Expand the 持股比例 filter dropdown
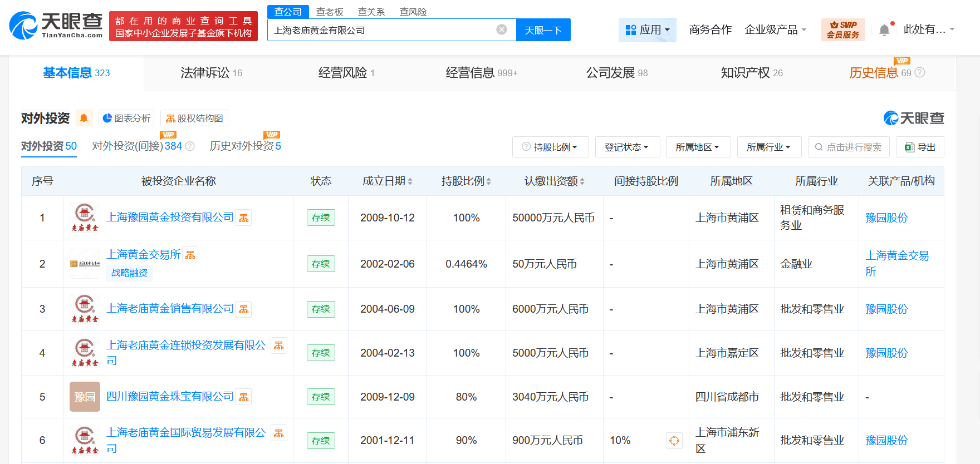 550,147
